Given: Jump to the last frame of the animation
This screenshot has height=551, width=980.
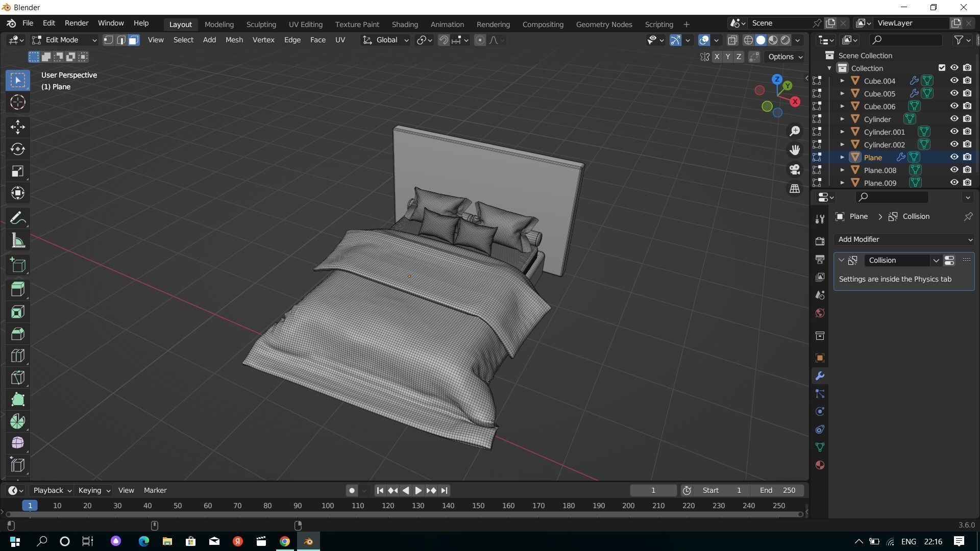Looking at the screenshot, I should click(444, 490).
